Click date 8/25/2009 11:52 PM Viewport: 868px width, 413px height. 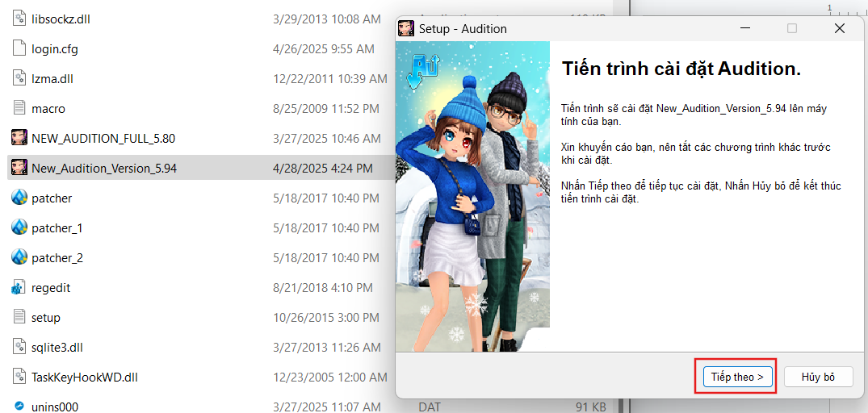326,109
